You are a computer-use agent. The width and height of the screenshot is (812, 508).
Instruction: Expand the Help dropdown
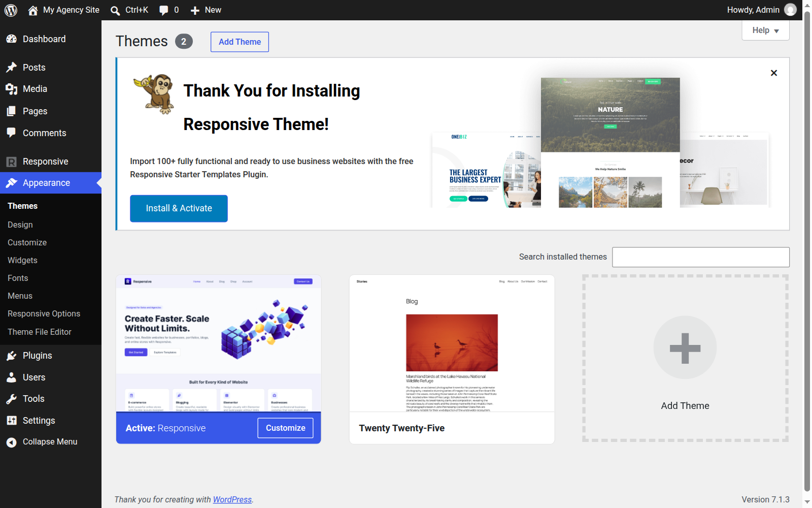pos(765,30)
